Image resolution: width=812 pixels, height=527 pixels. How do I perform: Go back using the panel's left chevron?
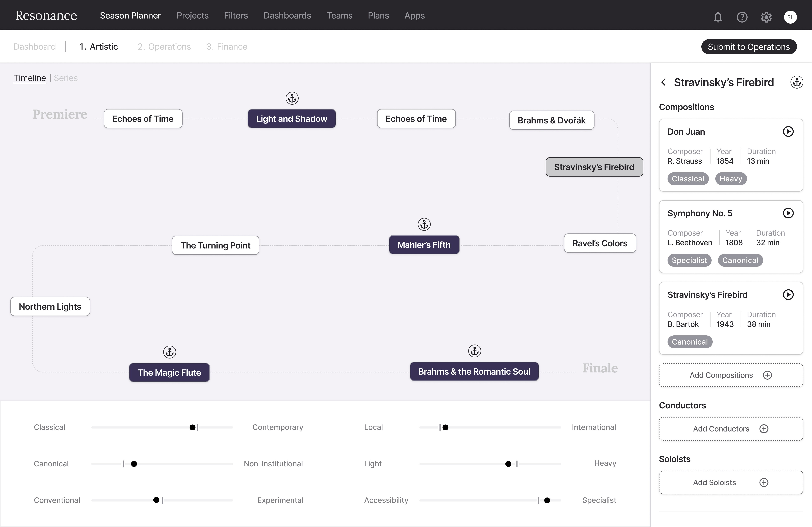click(x=663, y=82)
